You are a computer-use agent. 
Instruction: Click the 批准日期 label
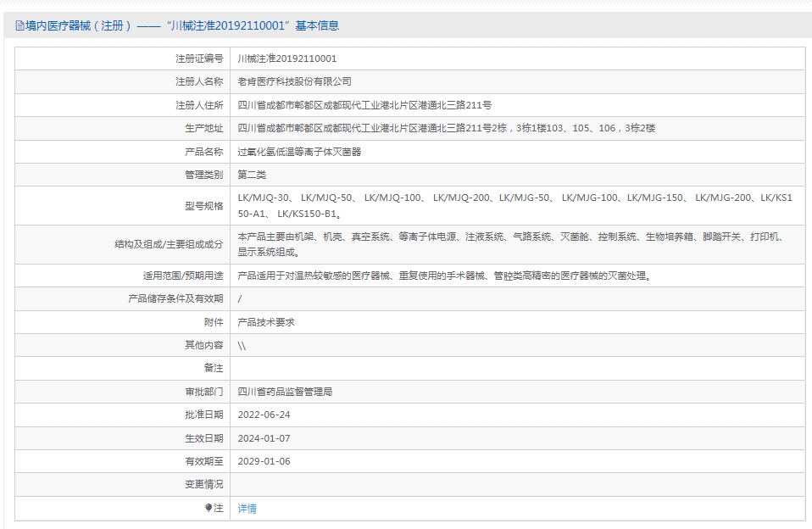[204, 415]
